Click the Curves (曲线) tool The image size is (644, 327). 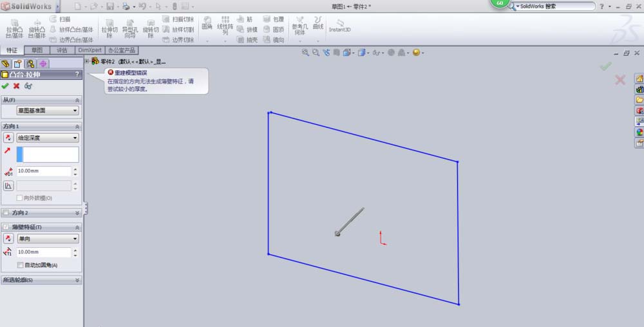318,23
